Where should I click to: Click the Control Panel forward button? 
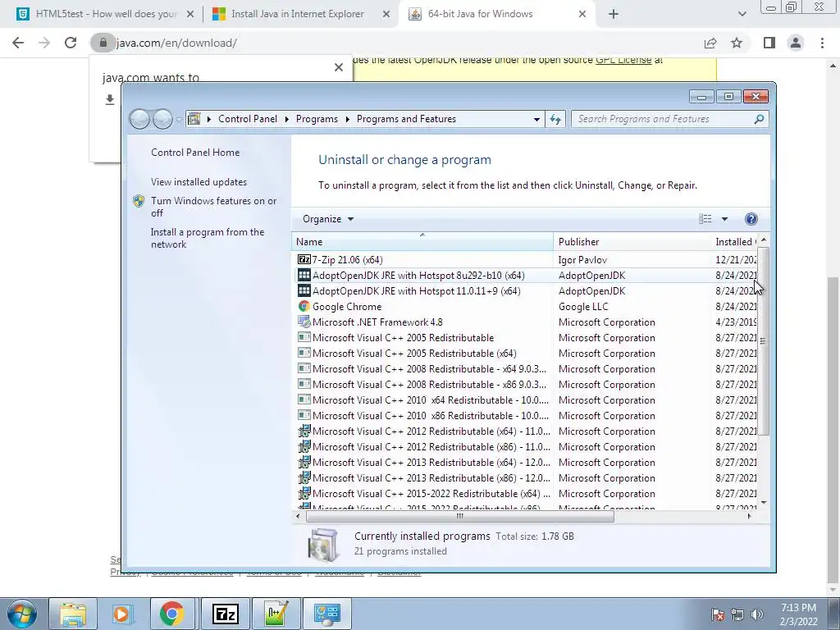(x=163, y=119)
